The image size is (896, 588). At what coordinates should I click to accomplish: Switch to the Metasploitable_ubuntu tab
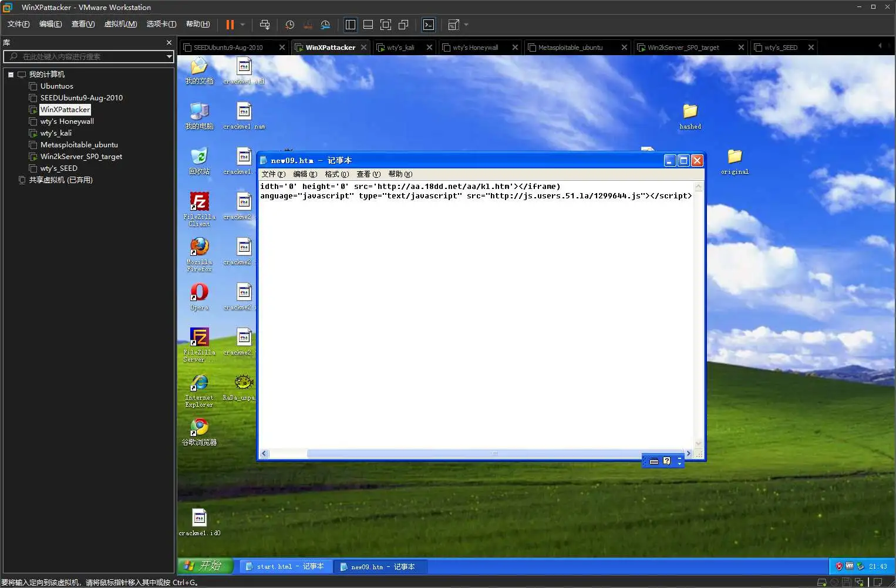point(570,48)
